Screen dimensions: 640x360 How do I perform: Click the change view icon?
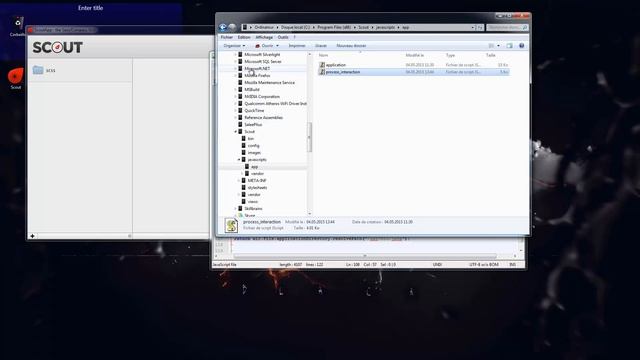[491, 46]
